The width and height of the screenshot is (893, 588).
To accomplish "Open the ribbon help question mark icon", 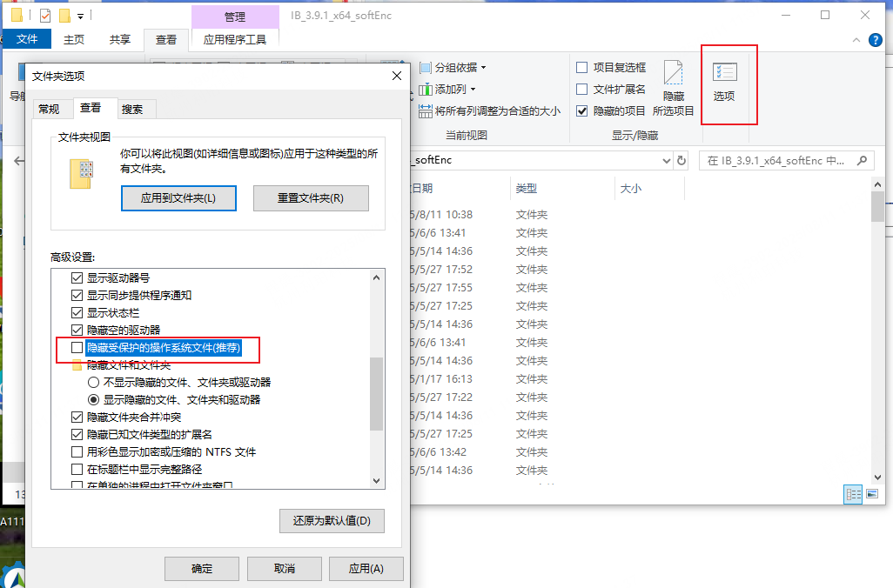I will point(877,39).
